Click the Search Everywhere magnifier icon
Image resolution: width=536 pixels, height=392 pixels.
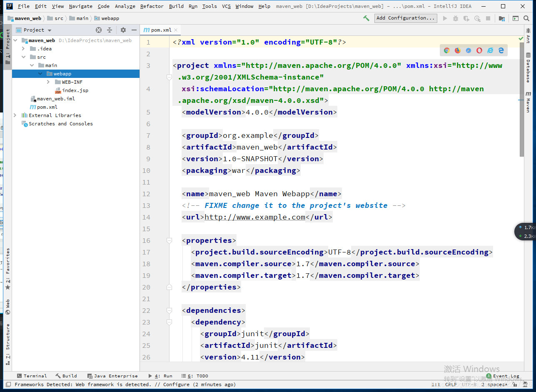click(527, 18)
